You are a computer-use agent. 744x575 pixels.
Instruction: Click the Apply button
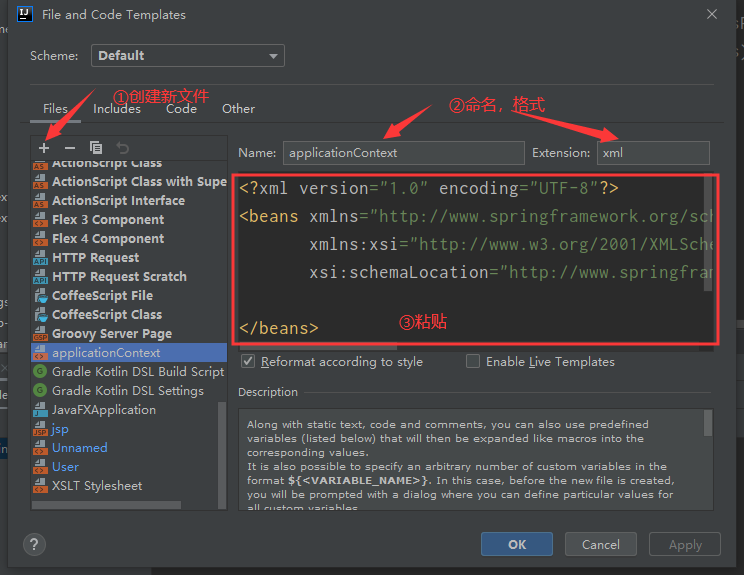685,544
